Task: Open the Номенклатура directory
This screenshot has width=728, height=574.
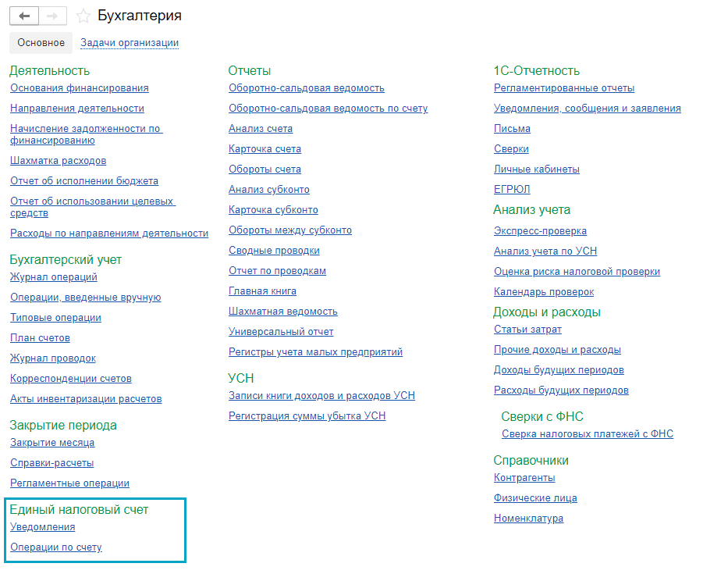Action: click(528, 519)
